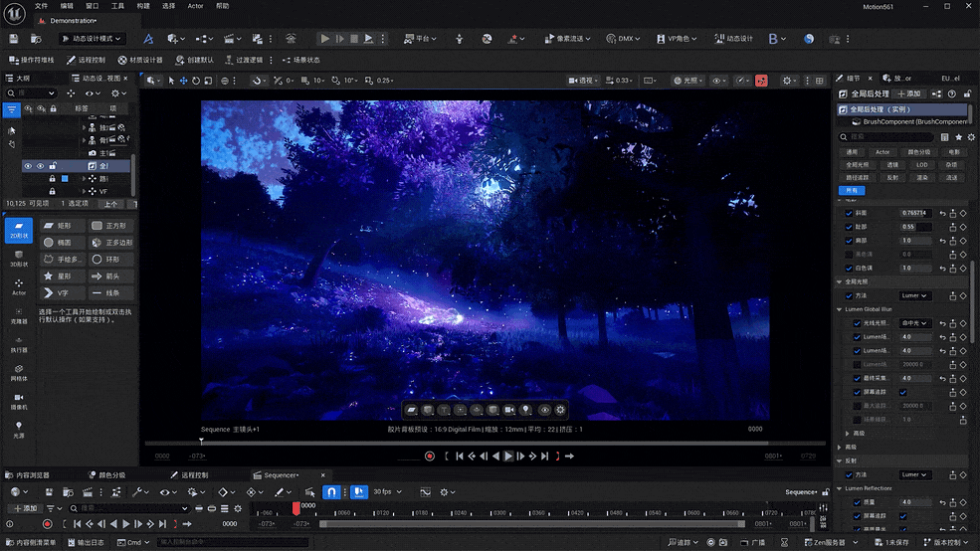Click the details panel search field
Viewport: 980px width, 551px height.
[885, 137]
